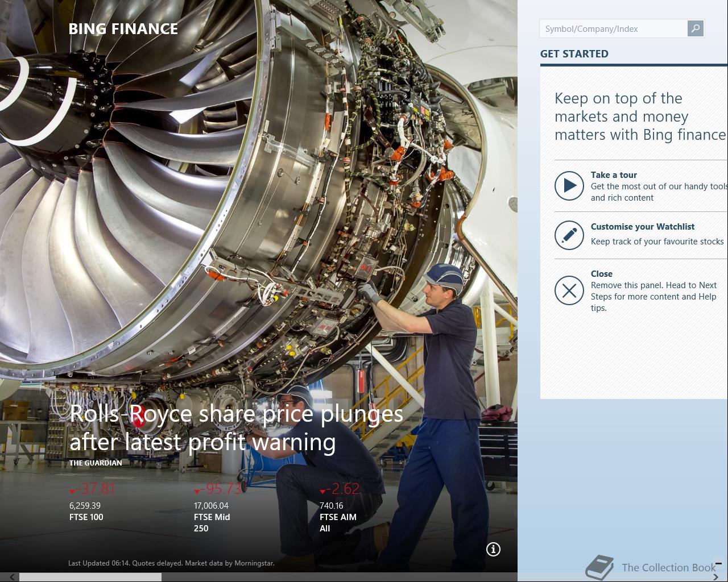
Task: Click the horizontal scrollbar left arrow
Action: pyautogui.click(x=11, y=577)
